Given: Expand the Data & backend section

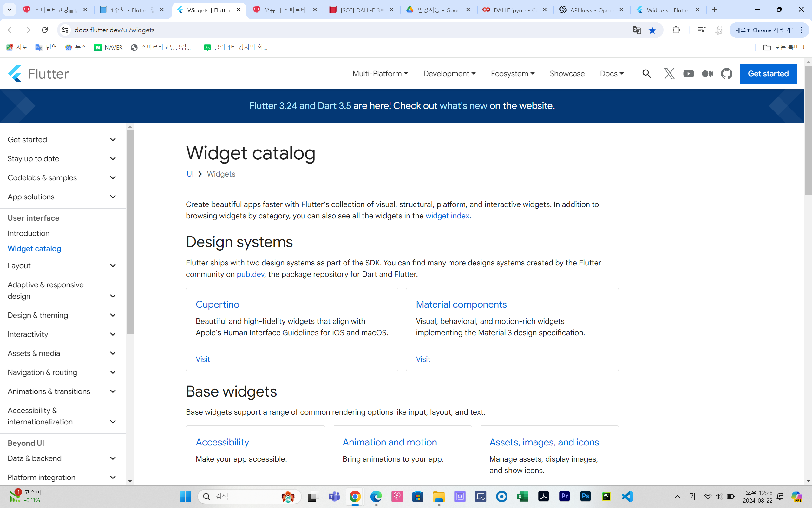Looking at the screenshot, I should point(62,458).
